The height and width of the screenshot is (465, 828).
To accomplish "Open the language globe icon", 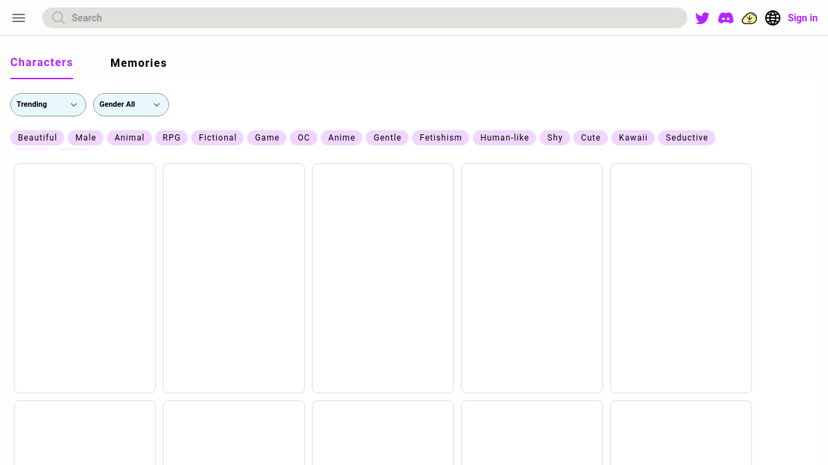I will [x=773, y=18].
